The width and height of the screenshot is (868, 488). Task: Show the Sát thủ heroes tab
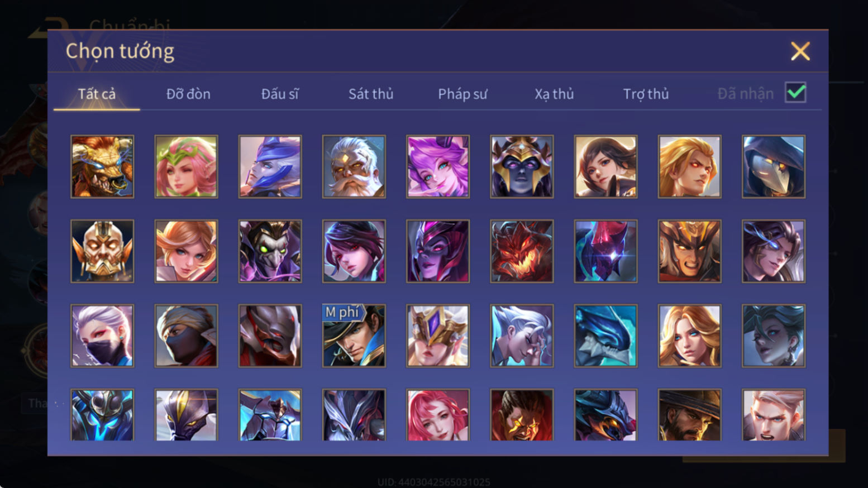click(x=371, y=94)
